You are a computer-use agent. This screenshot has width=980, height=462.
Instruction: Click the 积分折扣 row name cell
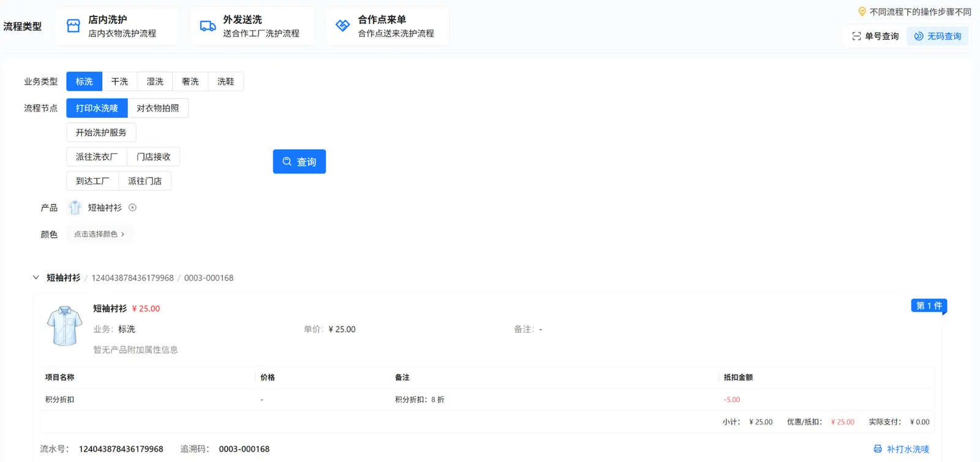click(59, 400)
